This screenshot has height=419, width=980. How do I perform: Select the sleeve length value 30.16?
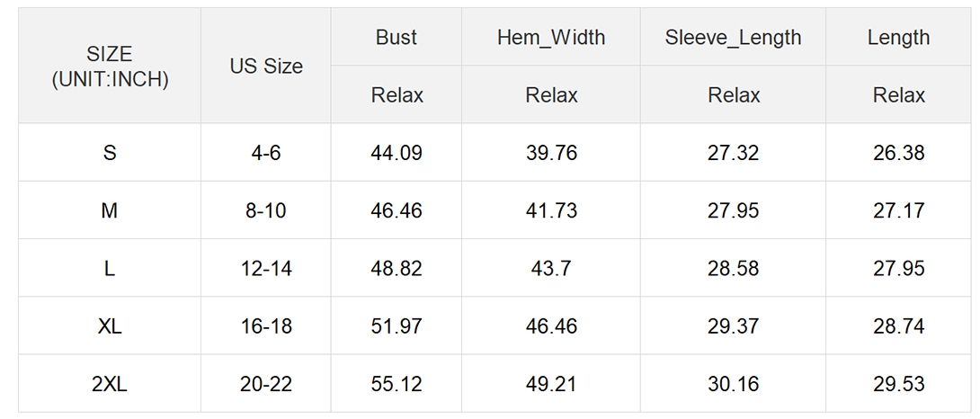click(733, 383)
